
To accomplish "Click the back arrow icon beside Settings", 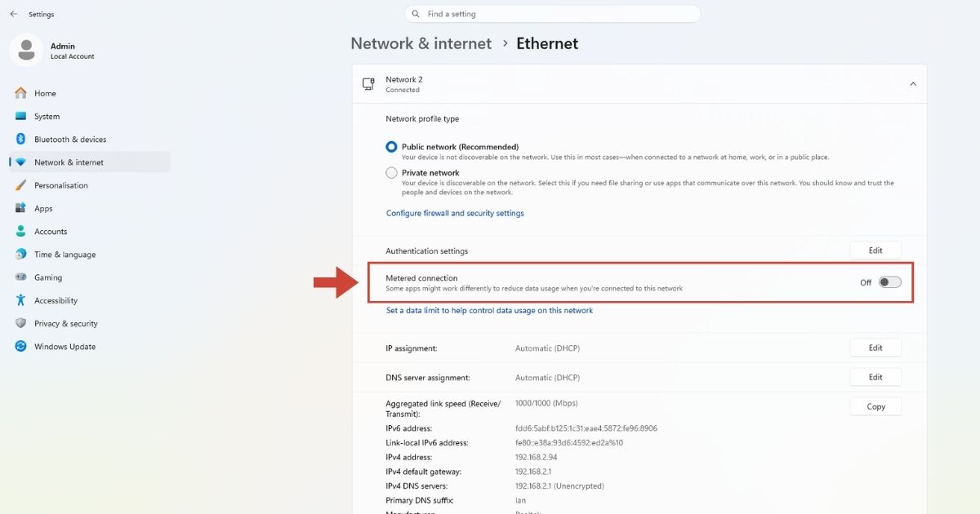I will [13, 14].
